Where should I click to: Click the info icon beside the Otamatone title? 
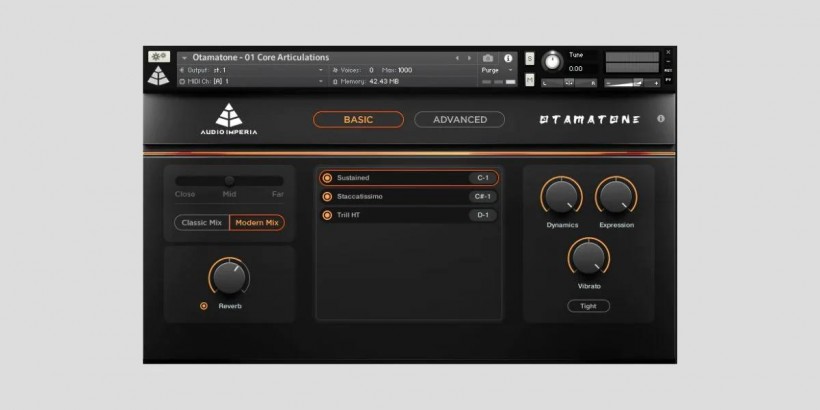(661, 119)
